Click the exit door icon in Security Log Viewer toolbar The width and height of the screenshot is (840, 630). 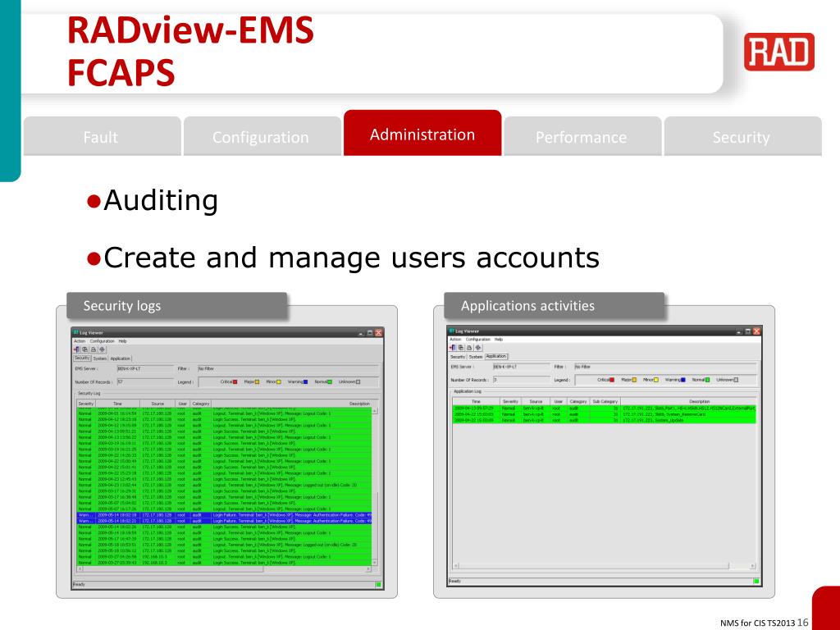click(76, 349)
